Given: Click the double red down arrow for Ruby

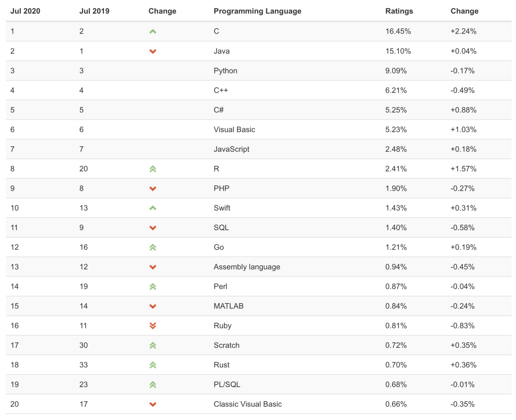Looking at the screenshot, I should [x=153, y=326].
